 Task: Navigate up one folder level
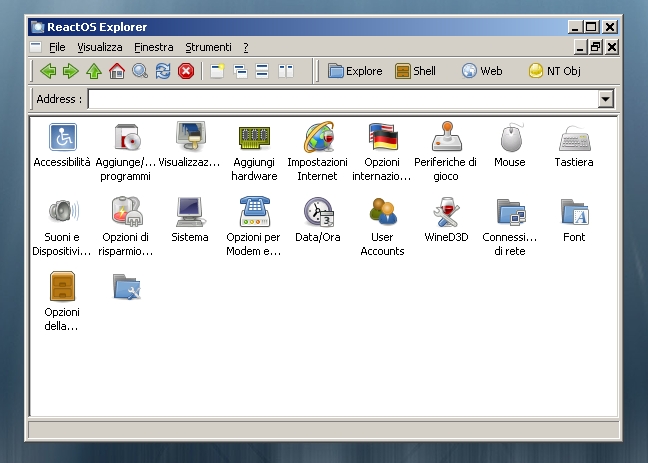94,71
